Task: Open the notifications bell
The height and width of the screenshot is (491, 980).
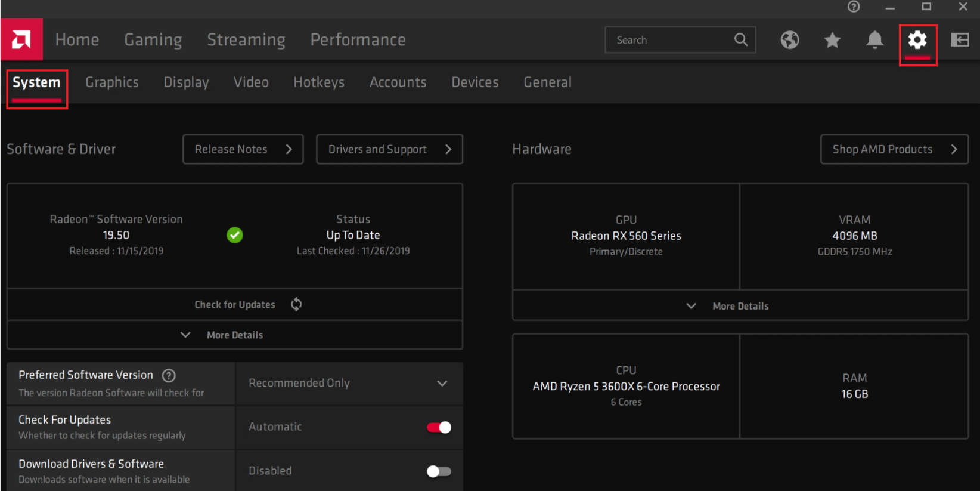Action: coord(874,40)
